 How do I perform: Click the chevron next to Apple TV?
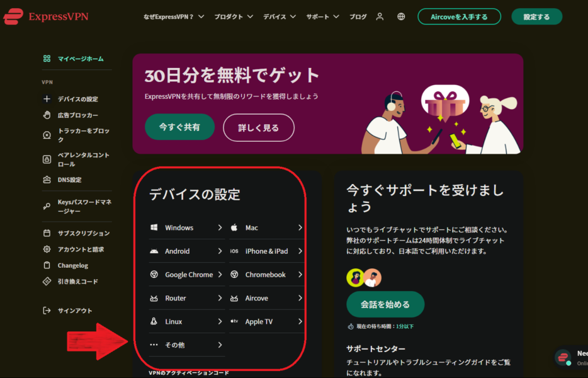(300, 321)
